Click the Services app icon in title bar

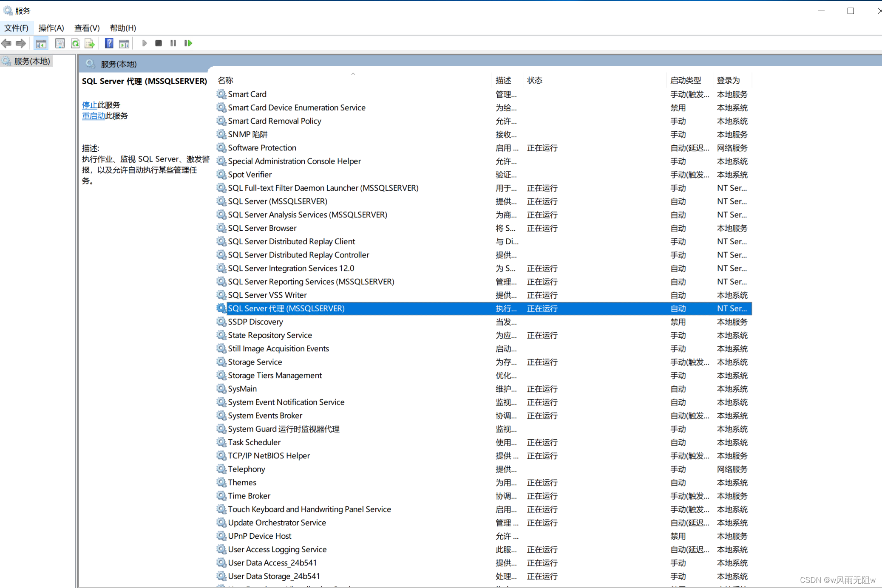[8, 11]
